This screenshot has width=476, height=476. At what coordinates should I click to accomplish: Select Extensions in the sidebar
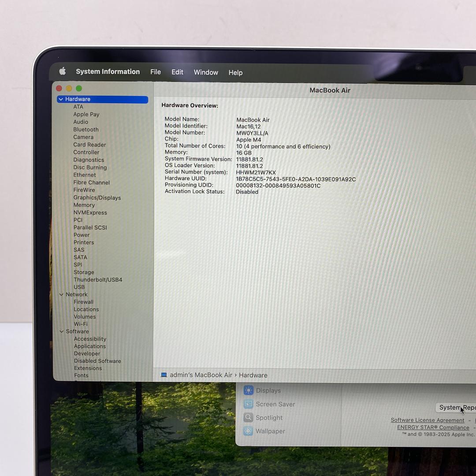pos(88,368)
